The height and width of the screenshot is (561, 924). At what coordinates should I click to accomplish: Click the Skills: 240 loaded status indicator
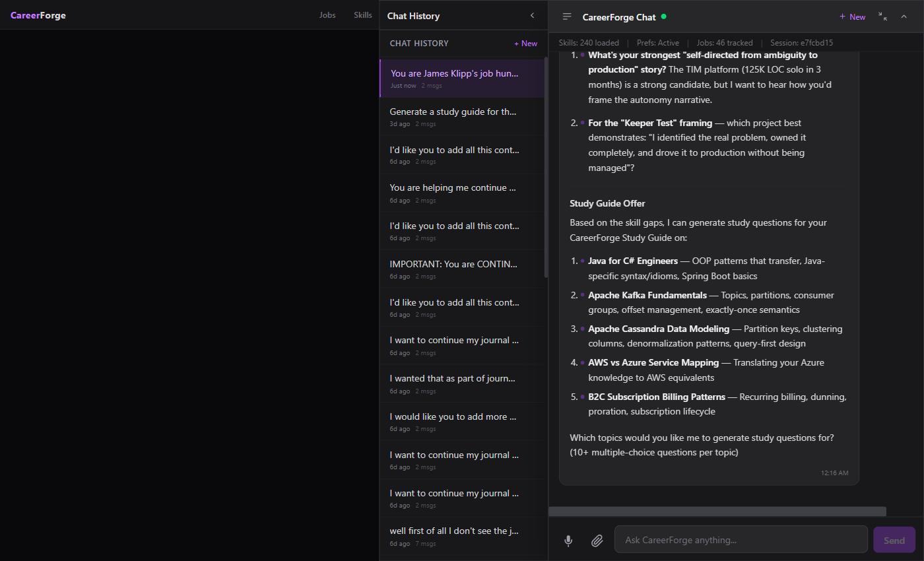589,42
